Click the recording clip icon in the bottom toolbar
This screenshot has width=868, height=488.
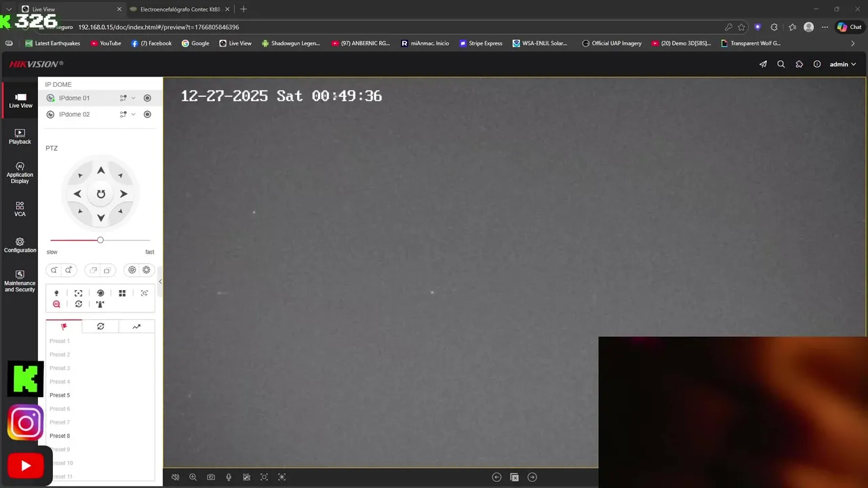tap(246, 477)
